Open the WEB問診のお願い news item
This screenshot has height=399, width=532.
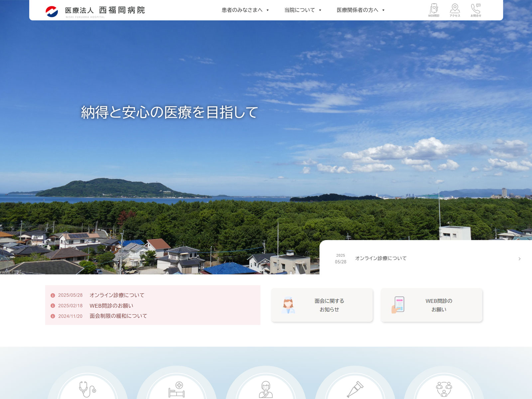click(111, 306)
